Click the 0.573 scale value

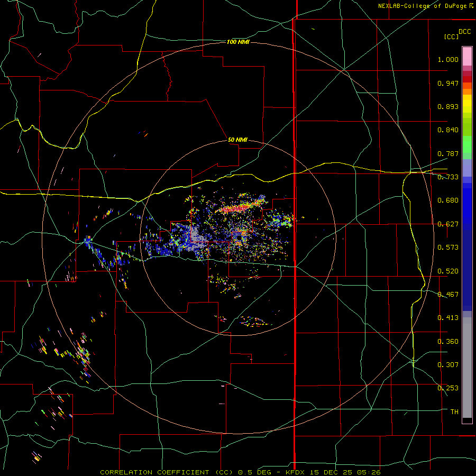click(x=448, y=248)
